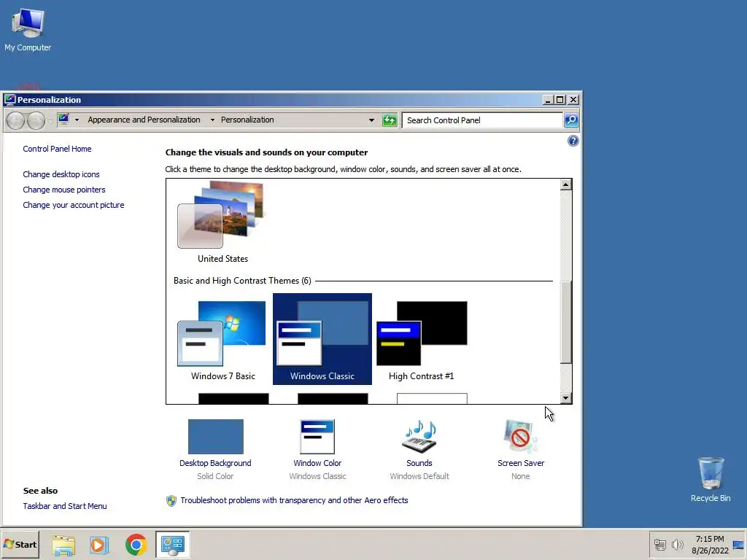Open Windows Explorer from taskbar
The image size is (747, 560).
coord(63,545)
